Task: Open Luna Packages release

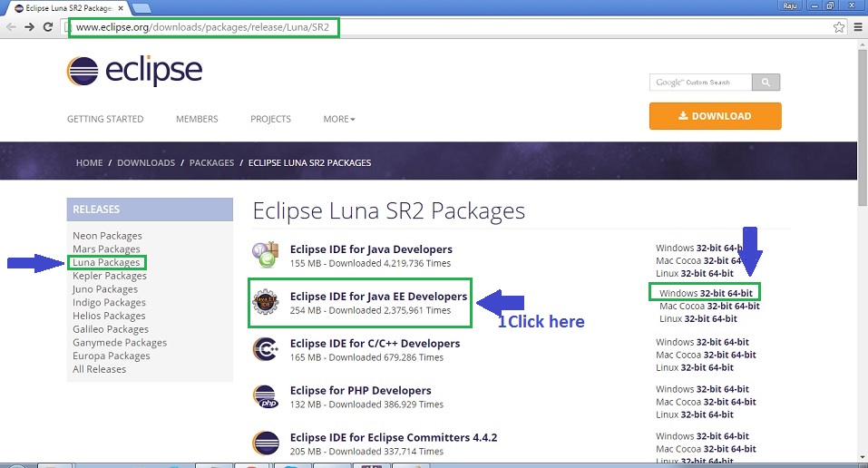Action: (106, 262)
